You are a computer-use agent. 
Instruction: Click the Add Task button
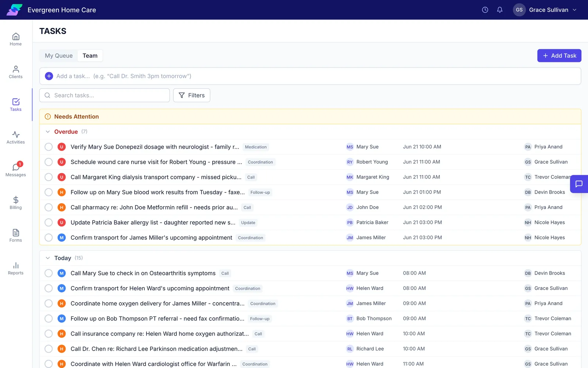pyautogui.click(x=559, y=56)
